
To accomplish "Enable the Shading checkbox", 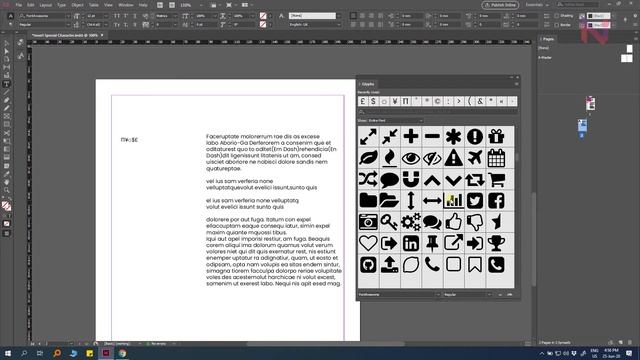I will tap(556, 16).
